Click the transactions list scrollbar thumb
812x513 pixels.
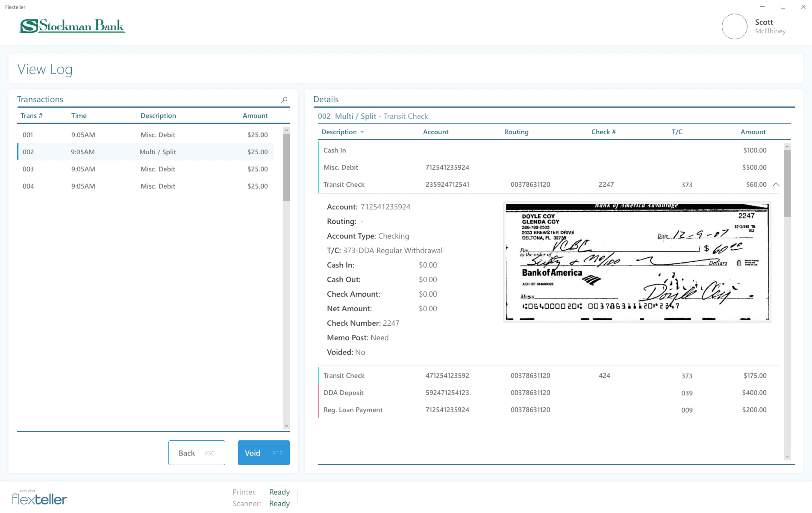pos(286,167)
